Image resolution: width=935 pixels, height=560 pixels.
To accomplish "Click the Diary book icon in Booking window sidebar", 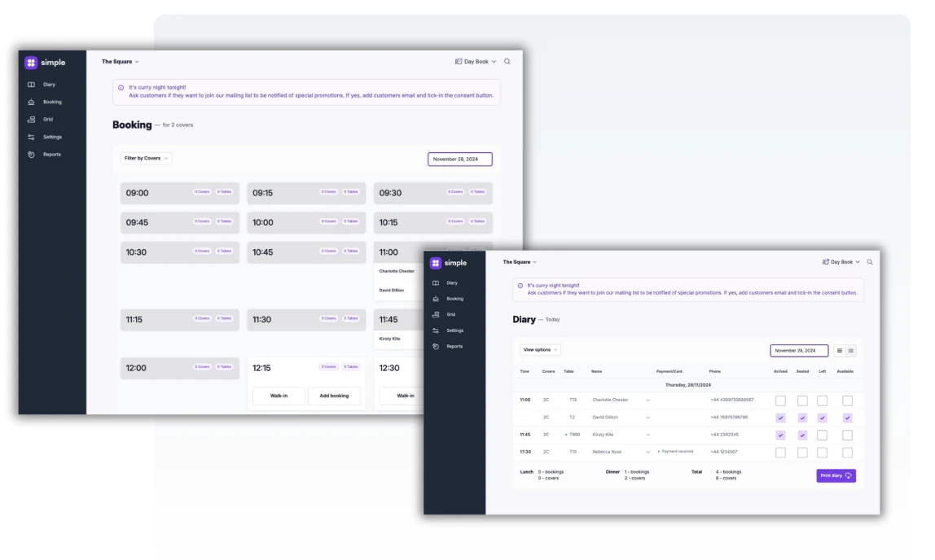I will 31,85.
